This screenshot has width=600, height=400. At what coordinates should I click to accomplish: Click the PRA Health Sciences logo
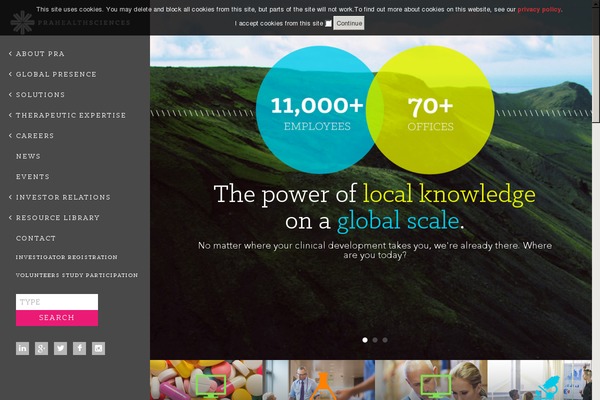point(70,23)
